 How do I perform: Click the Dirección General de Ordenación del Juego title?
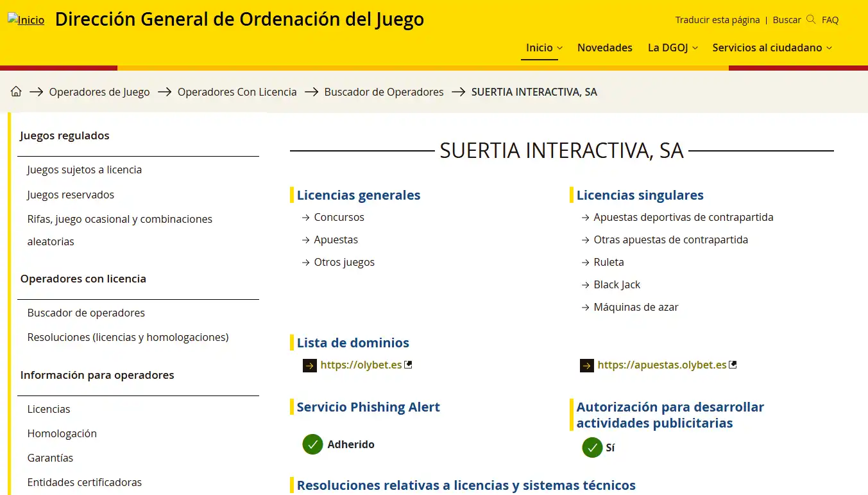tap(240, 19)
